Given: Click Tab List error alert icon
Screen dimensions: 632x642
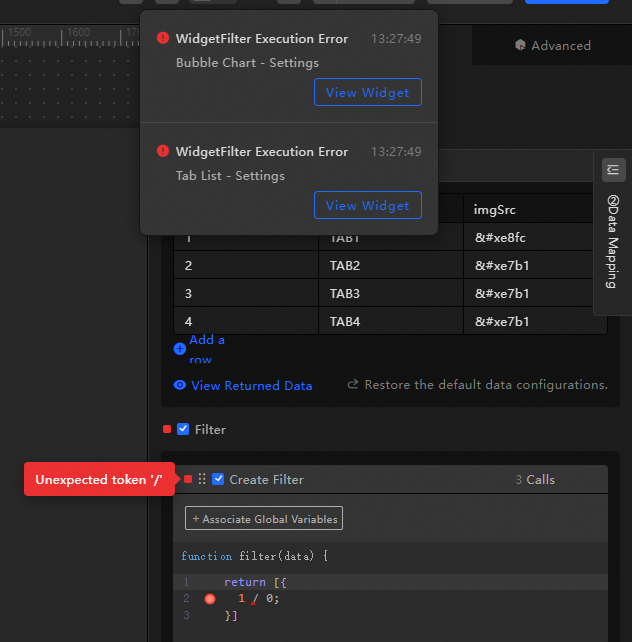Looking at the screenshot, I should point(163,151).
